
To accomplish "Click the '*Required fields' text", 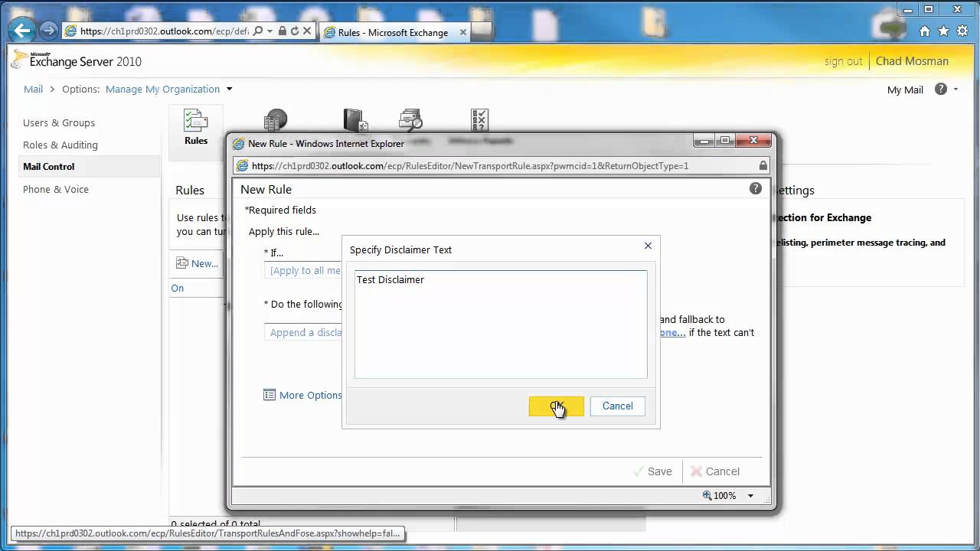I will (280, 210).
